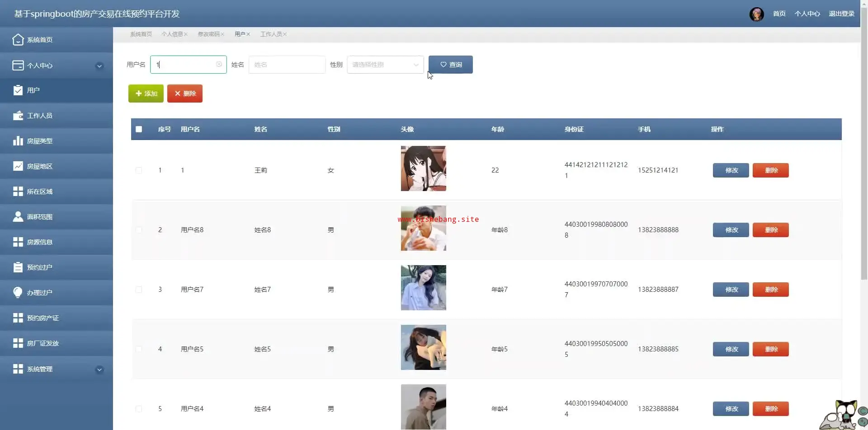This screenshot has width=868, height=430.
Task: Open the 性别 gender dropdown
Action: (x=385, y=65)
